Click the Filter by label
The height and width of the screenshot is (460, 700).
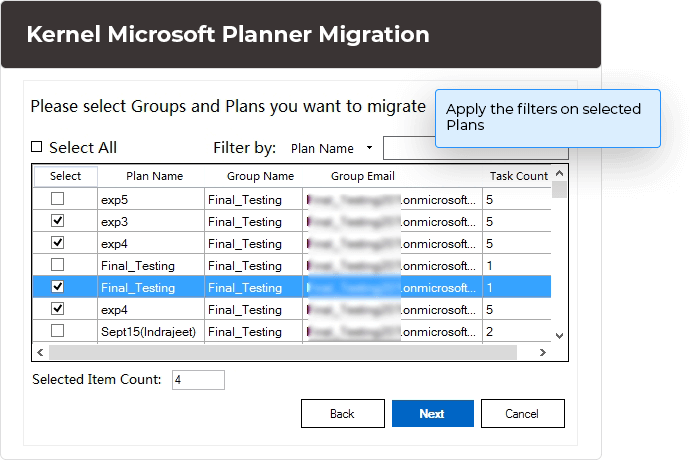pos(245,148)
